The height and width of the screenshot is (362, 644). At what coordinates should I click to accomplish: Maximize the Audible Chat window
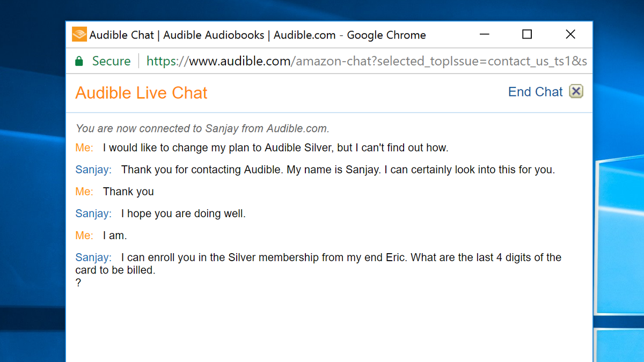(x=527, y=34)
